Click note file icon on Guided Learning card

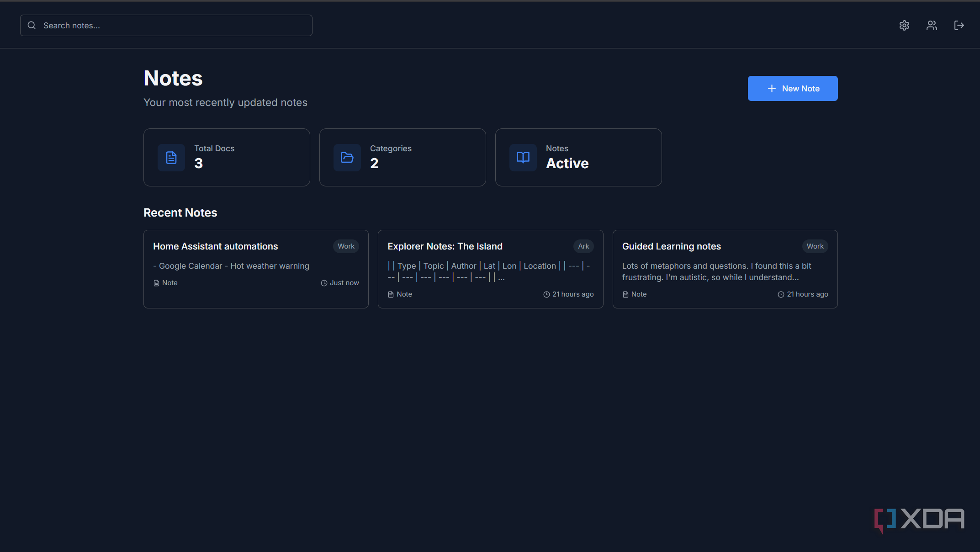[625, 295]
